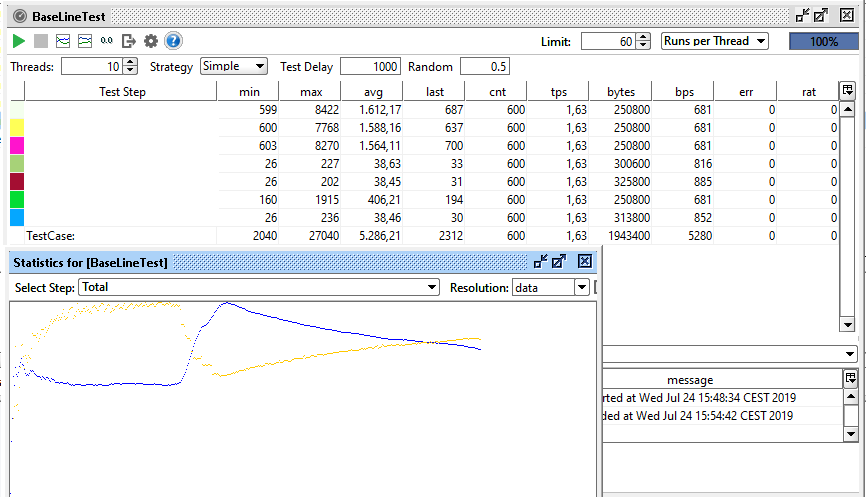Screen dimensions: 866x497
Task: Click table column chooser icon beside rat
Action: pyautogui.click(x=848, y=91)
